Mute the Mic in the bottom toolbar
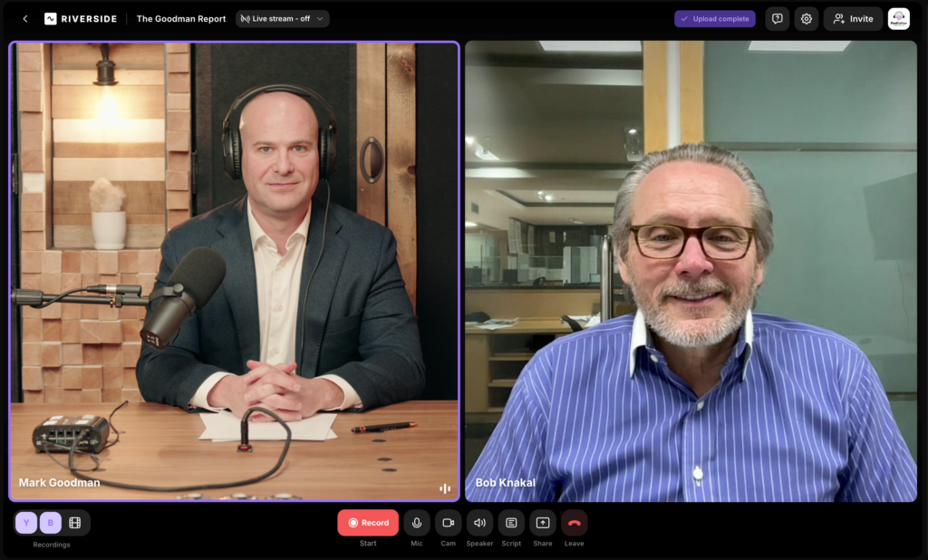The image size is (928, 560). (416, 522)
